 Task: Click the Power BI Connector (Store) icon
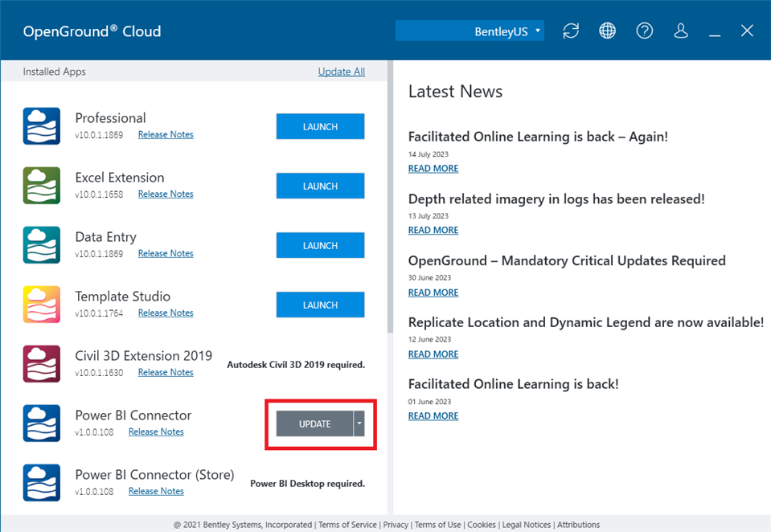(42, 483)
